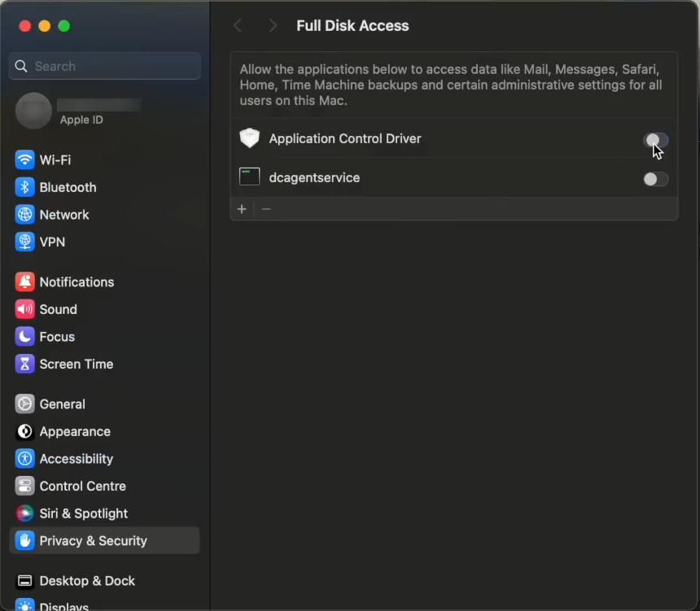The height and width of the screenshot is (611, 700).
Task: Click the Bluetooth sidebar icon
Action: pos(25,187)
